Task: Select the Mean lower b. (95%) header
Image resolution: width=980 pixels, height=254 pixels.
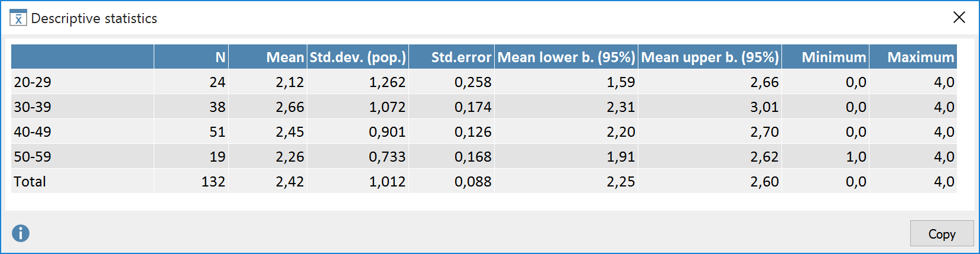Action: click(566, 57)
